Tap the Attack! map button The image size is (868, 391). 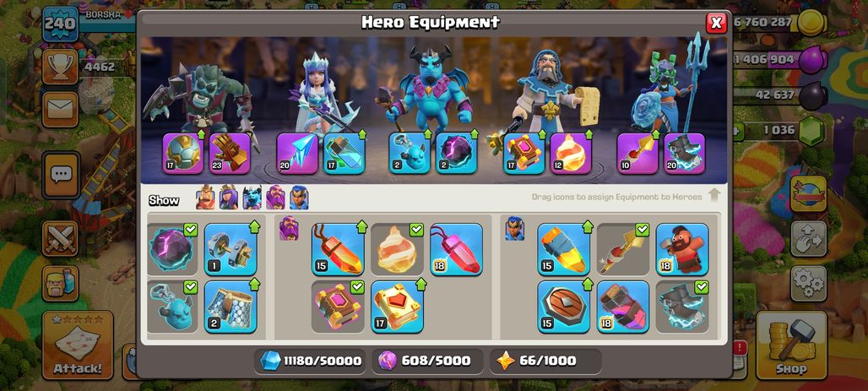click(78, 345)
